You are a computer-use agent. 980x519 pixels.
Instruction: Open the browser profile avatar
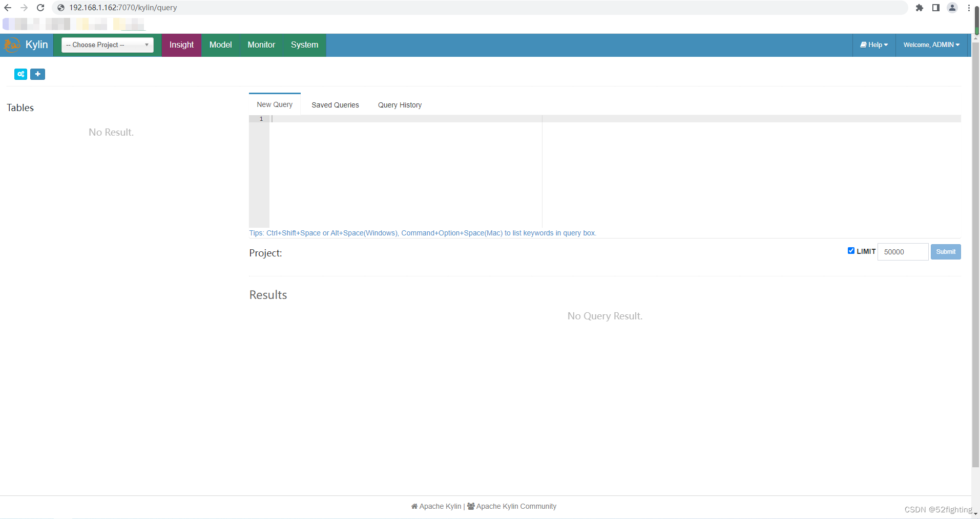coord(952,8)
